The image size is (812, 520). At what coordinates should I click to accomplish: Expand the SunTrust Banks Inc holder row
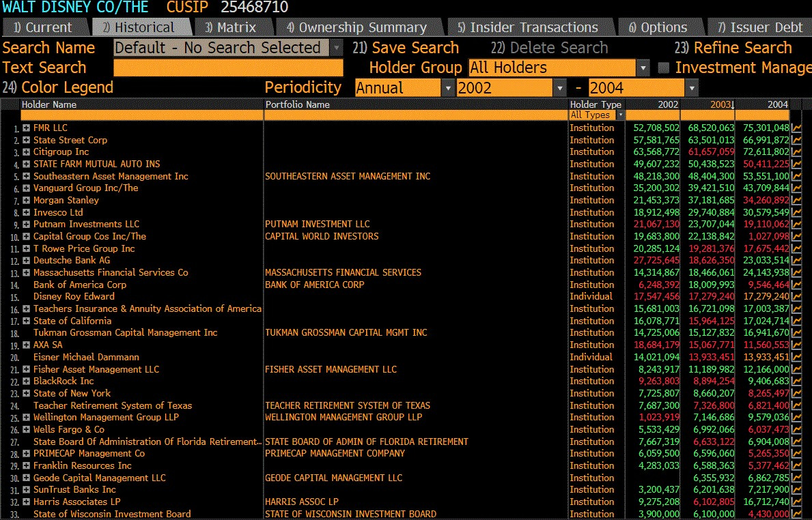(26, 490)
